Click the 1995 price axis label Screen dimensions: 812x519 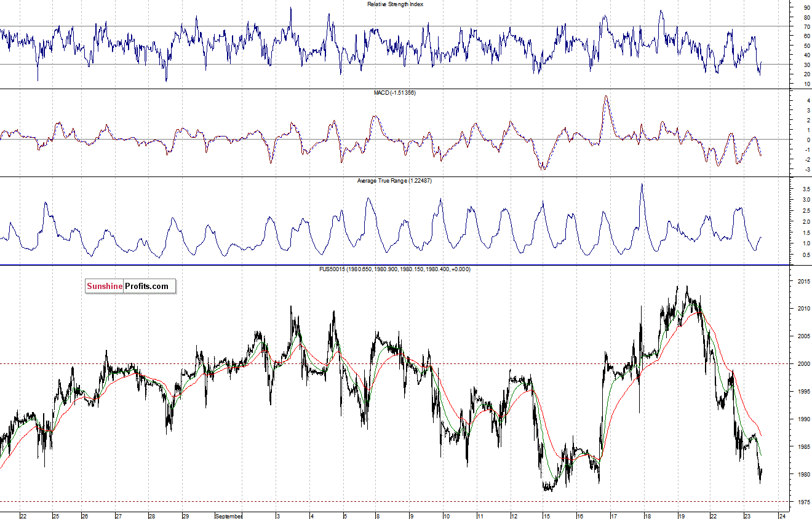[x=803, y=392]
